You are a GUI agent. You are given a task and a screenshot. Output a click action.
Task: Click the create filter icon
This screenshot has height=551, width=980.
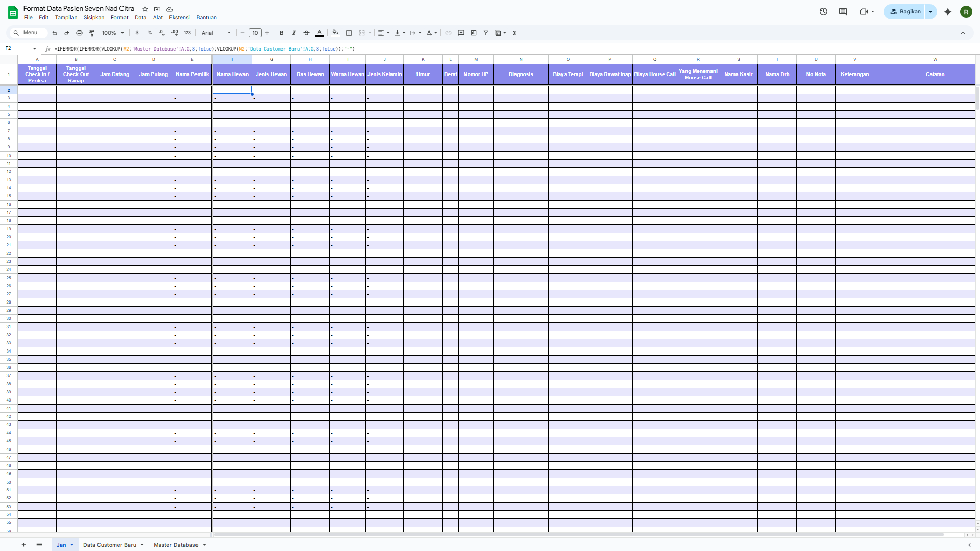click(x=486, y=33)
